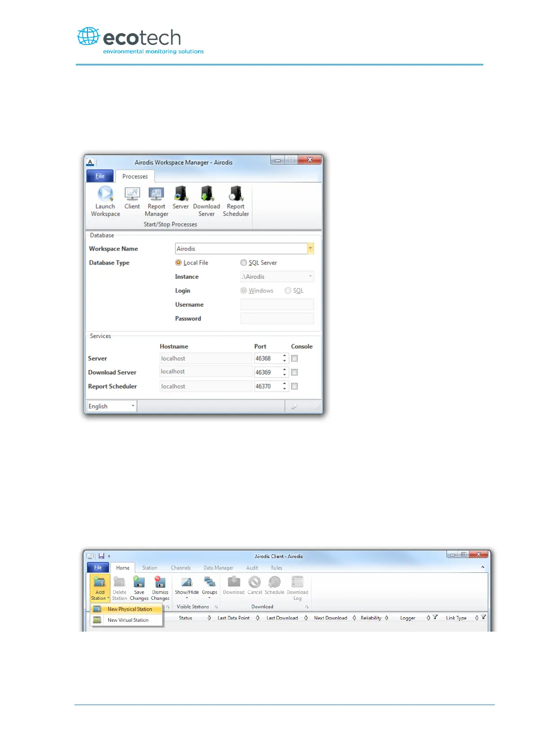This screenshot has width=534, height=756.
Task: Click the Server process icon in Workspace Manager ribbon
Action: [x=181, y=193]
